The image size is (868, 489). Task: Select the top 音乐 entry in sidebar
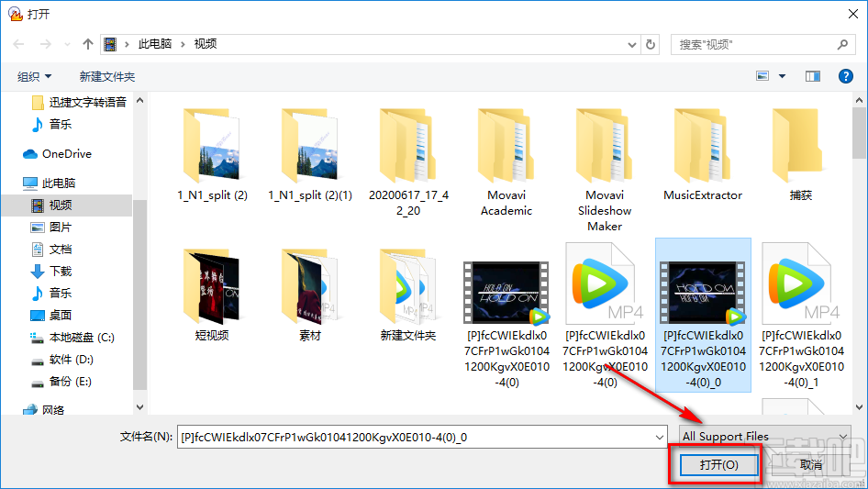tap(51, 124)
